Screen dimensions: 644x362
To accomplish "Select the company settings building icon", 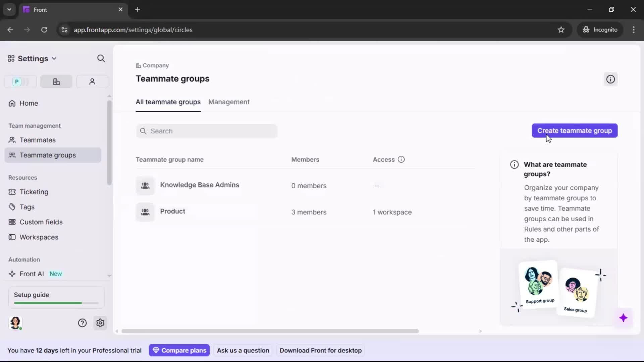I will pos(56,81).
